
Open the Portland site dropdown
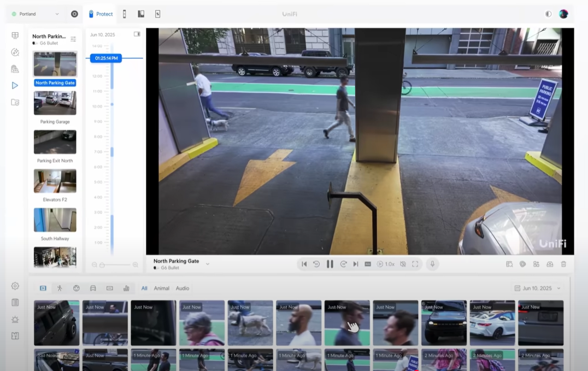point(33,14)
